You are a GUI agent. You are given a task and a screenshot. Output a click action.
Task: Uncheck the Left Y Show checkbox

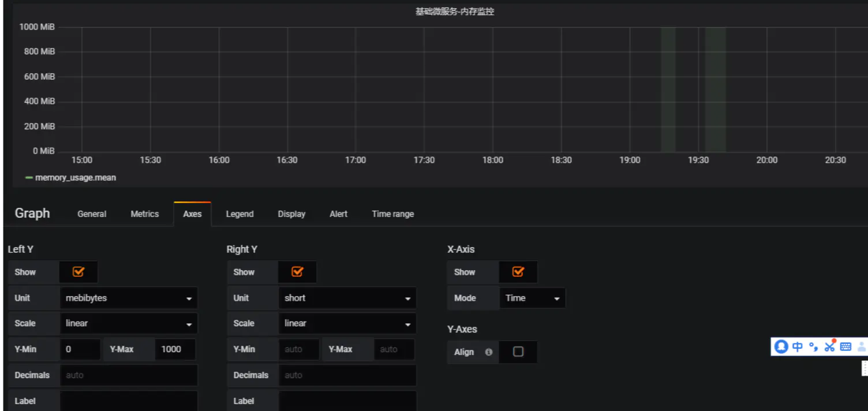[78, 272]
